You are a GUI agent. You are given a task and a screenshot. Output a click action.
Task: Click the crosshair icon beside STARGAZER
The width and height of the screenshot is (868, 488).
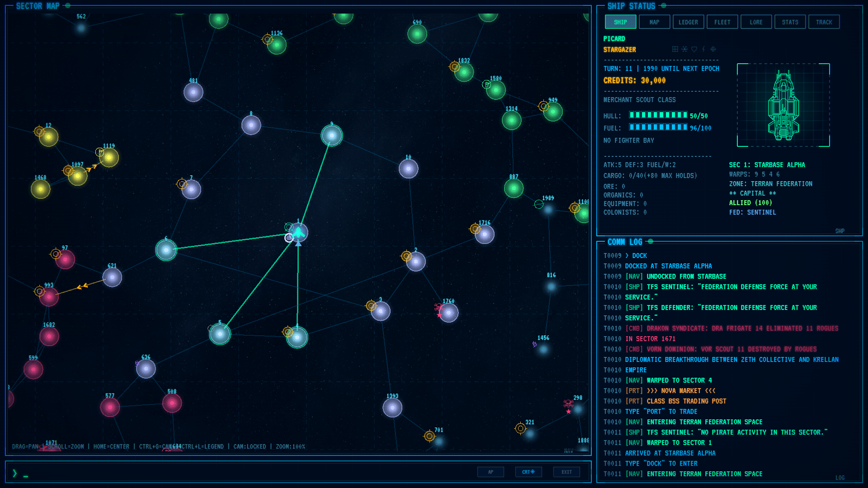713,49
